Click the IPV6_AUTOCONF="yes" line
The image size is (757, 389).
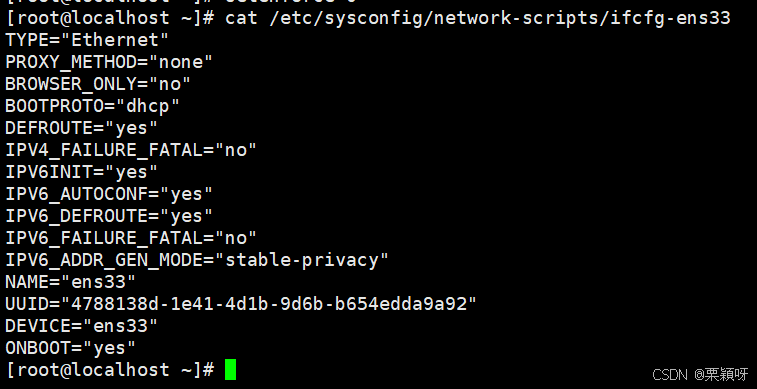tap(109, 194)
